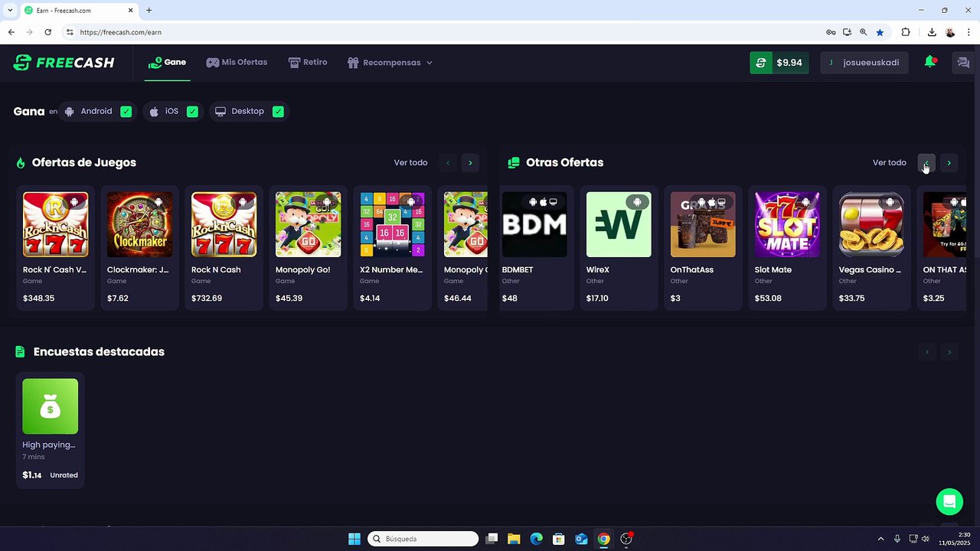
Task: Open the green live support chat bubble
Action: (949, 501)
